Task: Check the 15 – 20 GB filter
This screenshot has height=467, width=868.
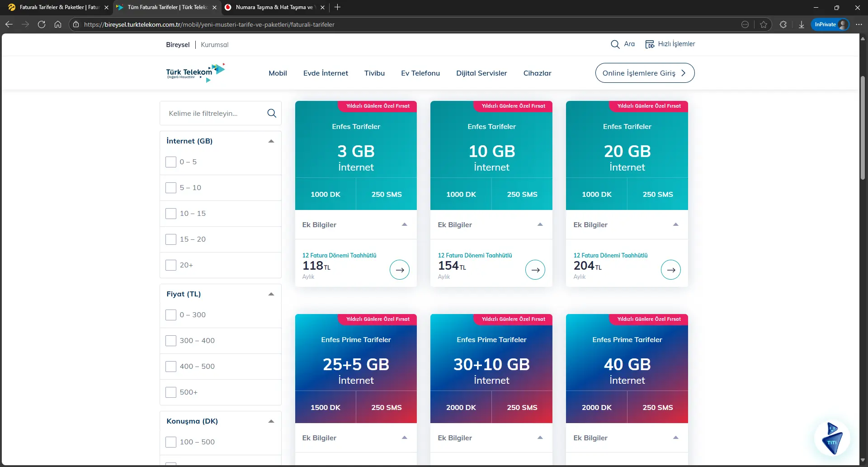Action: (x=171, y=239)
